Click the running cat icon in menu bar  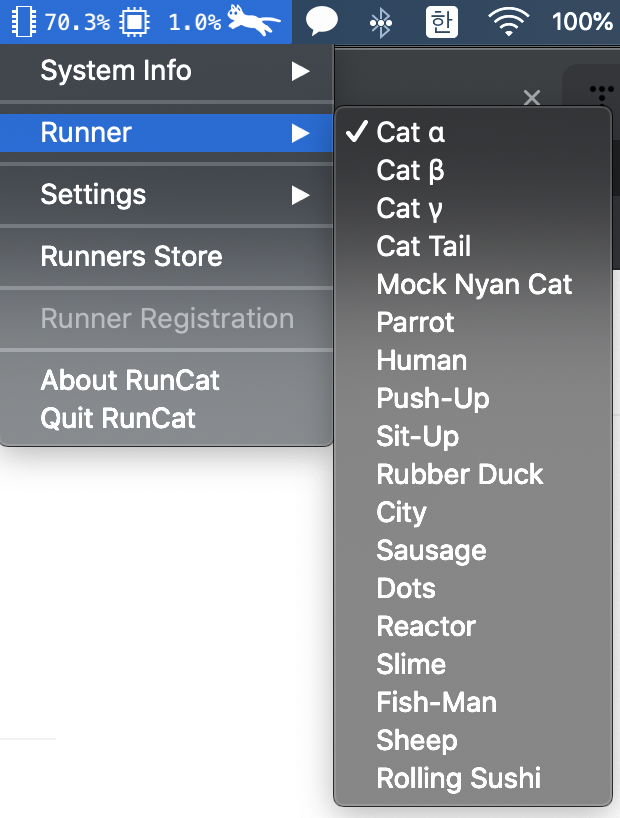pos(254,20)
